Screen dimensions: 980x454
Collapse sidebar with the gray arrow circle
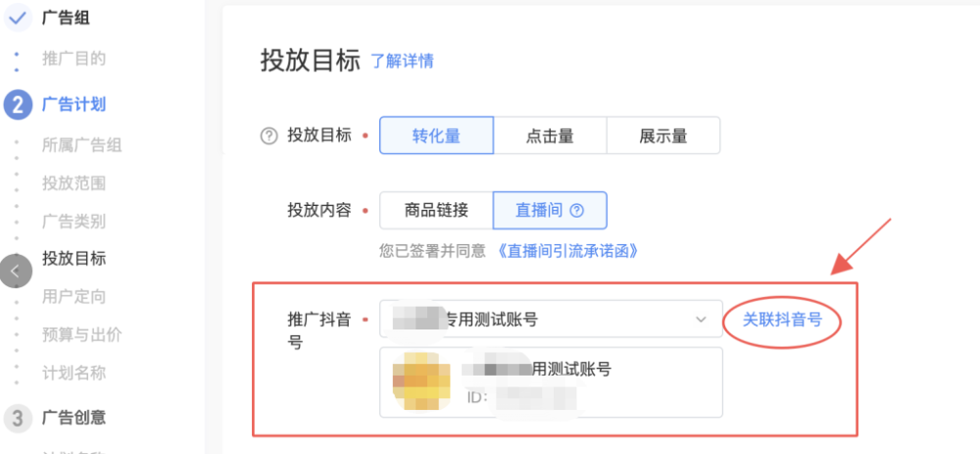15,272
